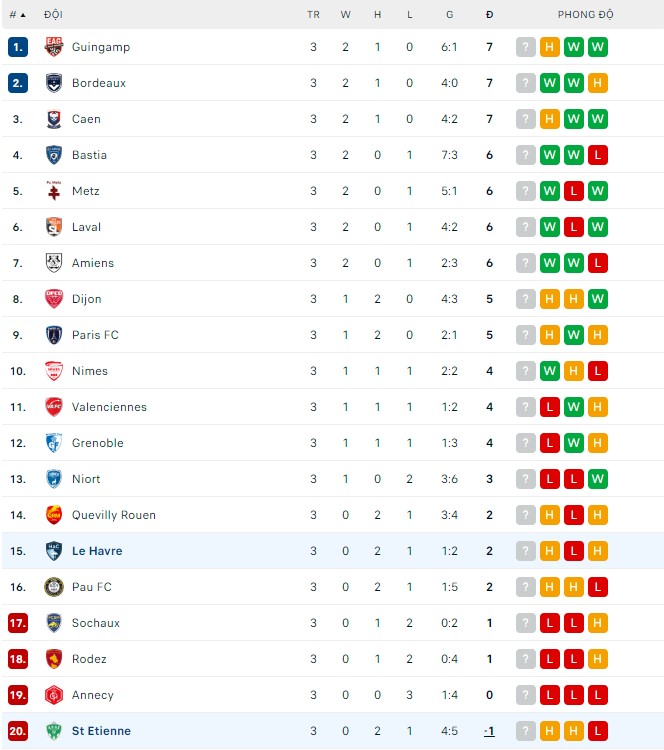Click Bastia's red L form result
664x750 pixels.
(598, 155)
